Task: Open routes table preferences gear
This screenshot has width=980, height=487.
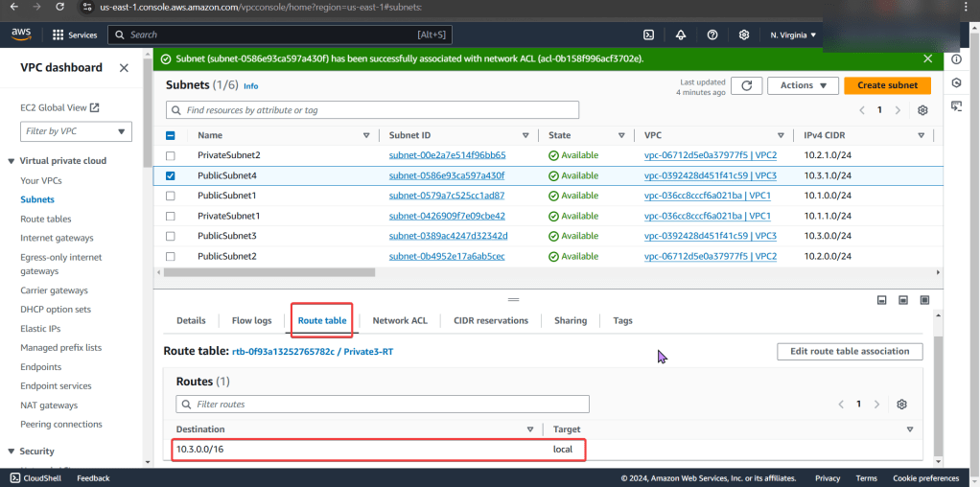Action: point(901,405)
